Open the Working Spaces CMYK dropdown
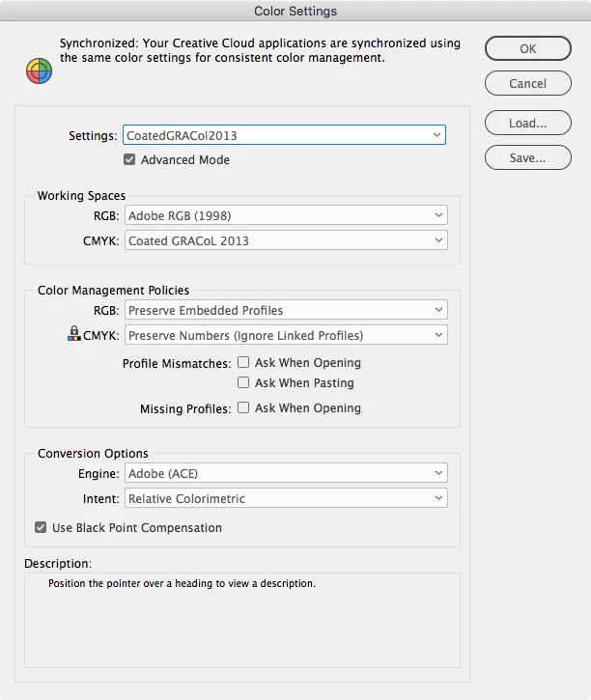The width and height of the screenshot is (591, 700). (x=286, y=240)
